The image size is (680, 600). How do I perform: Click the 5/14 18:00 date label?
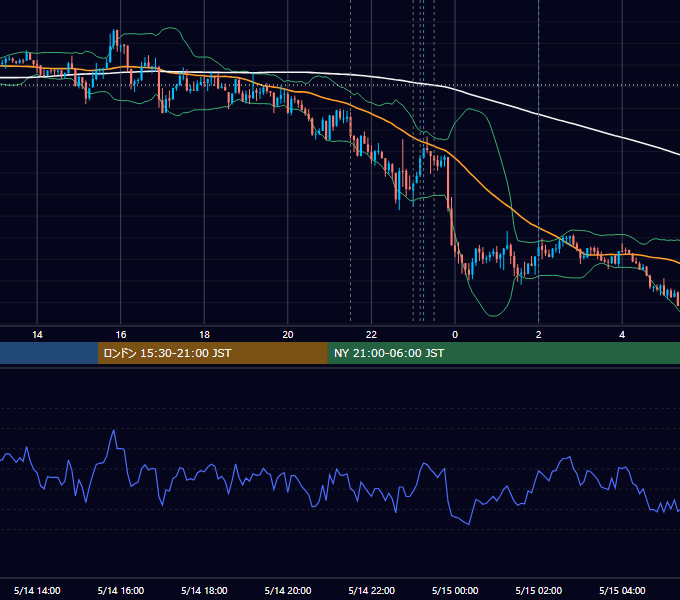coord(204,590)
